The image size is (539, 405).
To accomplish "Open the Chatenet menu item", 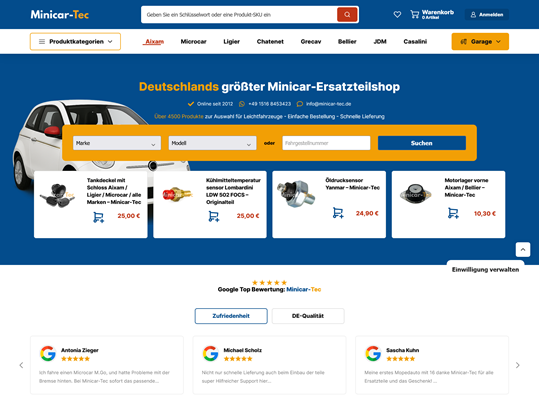I will click(270, 42).
